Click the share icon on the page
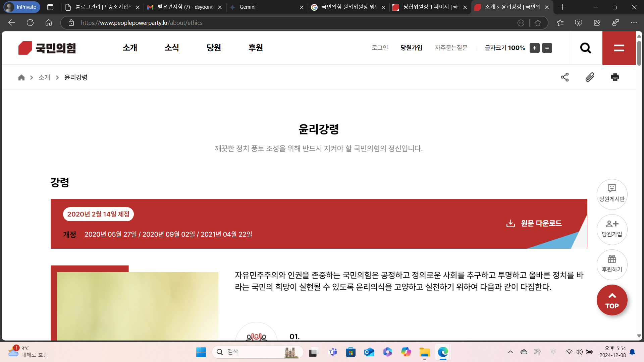The width and height of the screenshot is (644, 362). coord(565,77)
